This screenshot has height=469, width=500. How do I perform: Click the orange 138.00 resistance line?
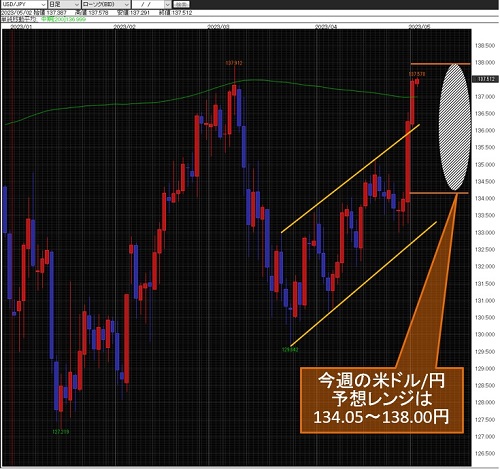[440, 64]
